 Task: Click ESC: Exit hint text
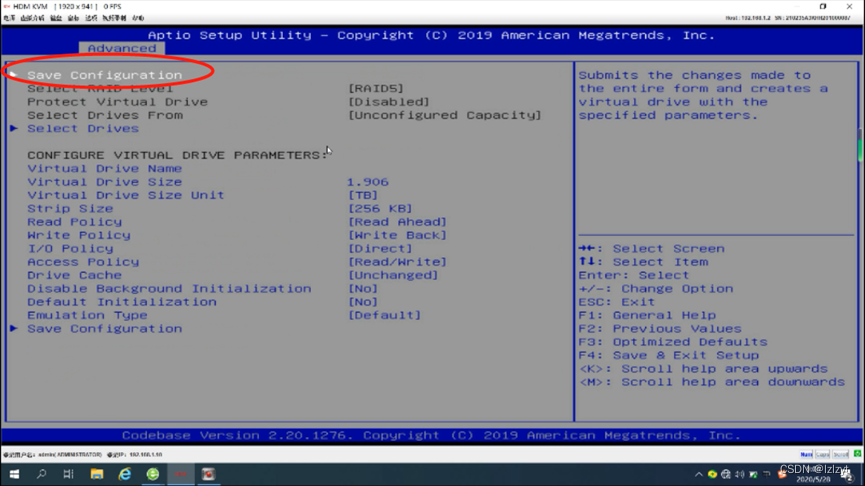click(x=617, y=302)
